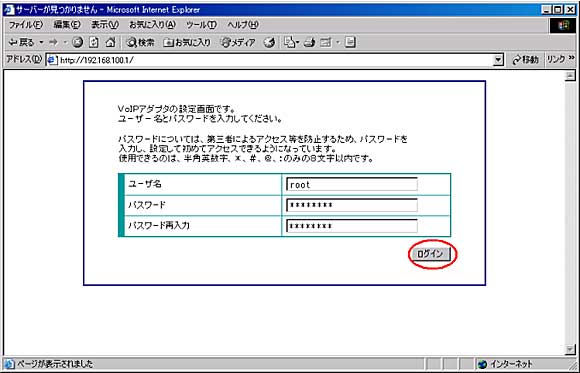
Task: Click the ログイン login button
Action: pos(430,254)
